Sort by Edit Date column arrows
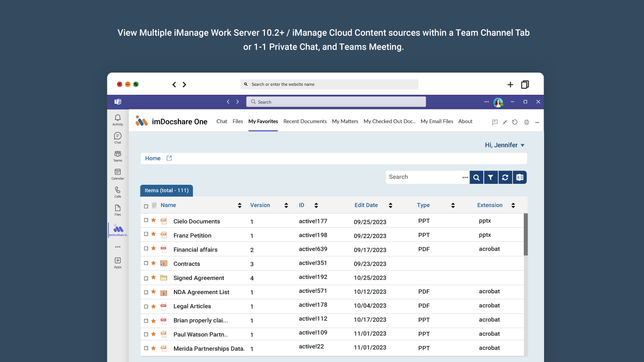This screenshot has height=362, width=644. [390, 206]
